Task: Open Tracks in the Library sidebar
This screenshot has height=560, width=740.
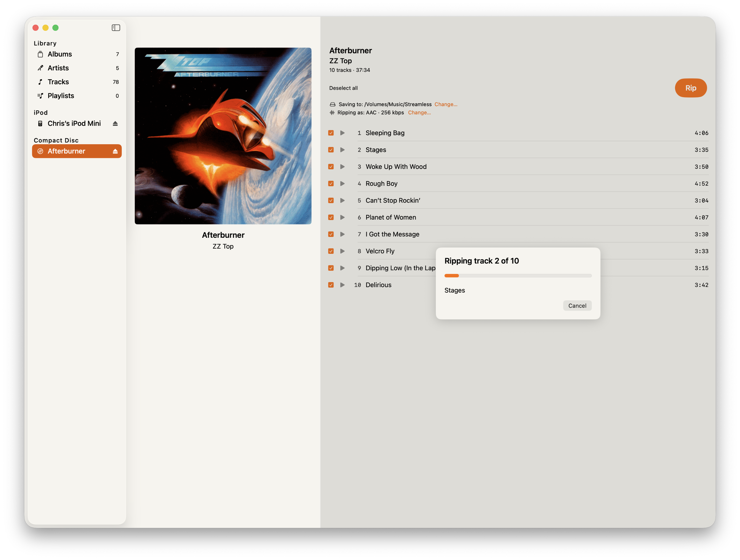Action: tap(77, 82)
